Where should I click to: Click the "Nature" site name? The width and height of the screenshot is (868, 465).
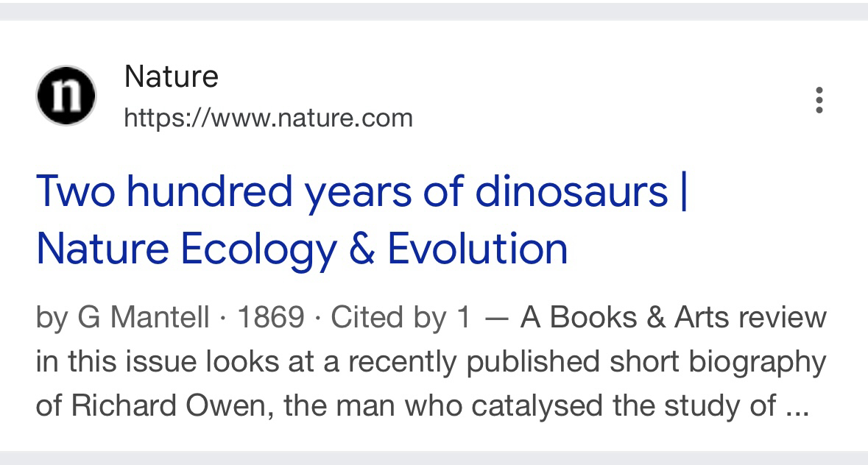[171, 77]
